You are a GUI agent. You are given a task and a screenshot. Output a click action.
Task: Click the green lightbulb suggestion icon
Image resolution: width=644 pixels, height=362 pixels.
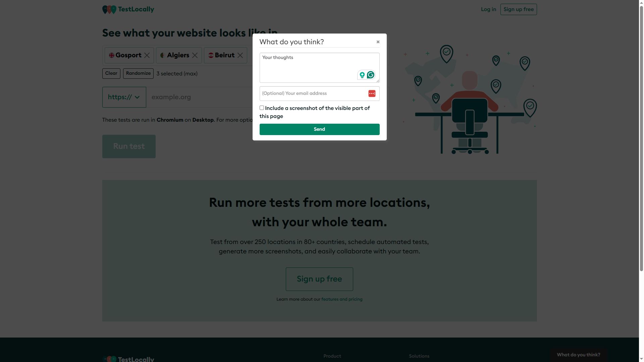pyautogui.click(x=362, y=75)
